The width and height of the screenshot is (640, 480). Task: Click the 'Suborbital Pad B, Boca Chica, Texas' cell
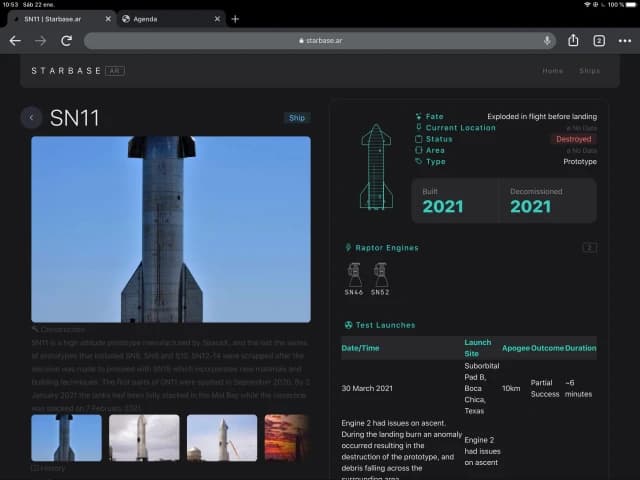(482, 389)
